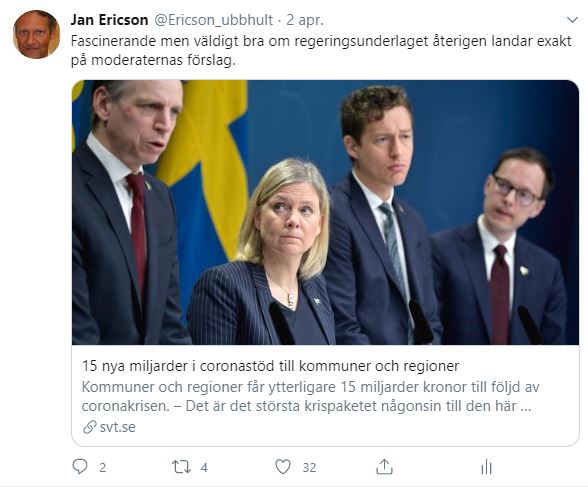Open the press conference preview image
The width and height of the screenshot is (588, 487).
point(326,212)
